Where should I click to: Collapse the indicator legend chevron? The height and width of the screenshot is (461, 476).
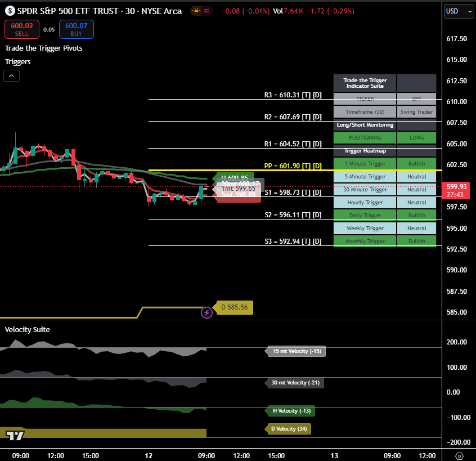pos(12,76)
